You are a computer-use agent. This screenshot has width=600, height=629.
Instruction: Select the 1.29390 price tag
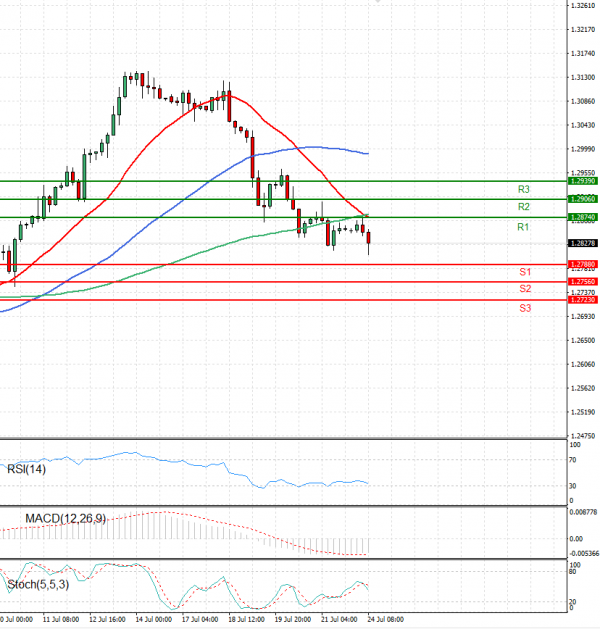(x=583, y=181)
